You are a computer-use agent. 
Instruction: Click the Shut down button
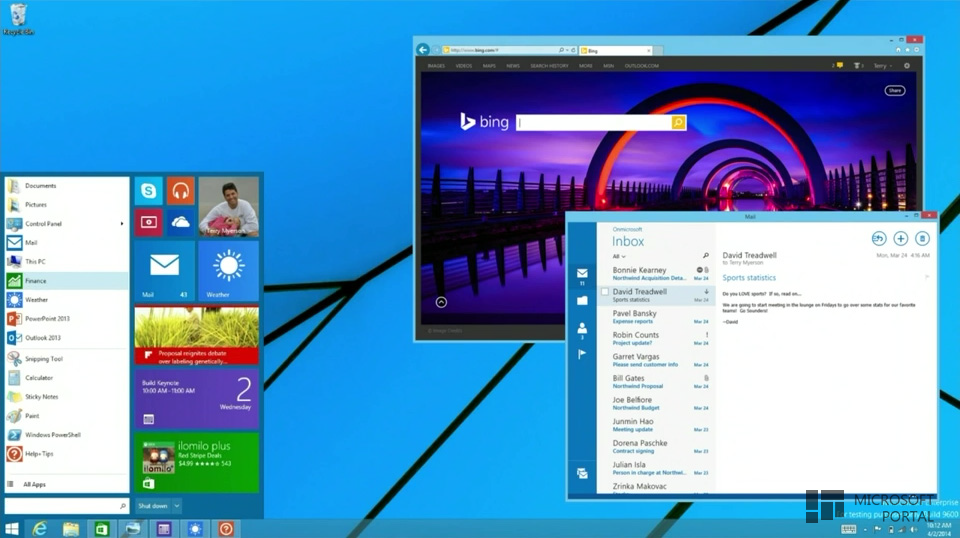pos(152,506)
